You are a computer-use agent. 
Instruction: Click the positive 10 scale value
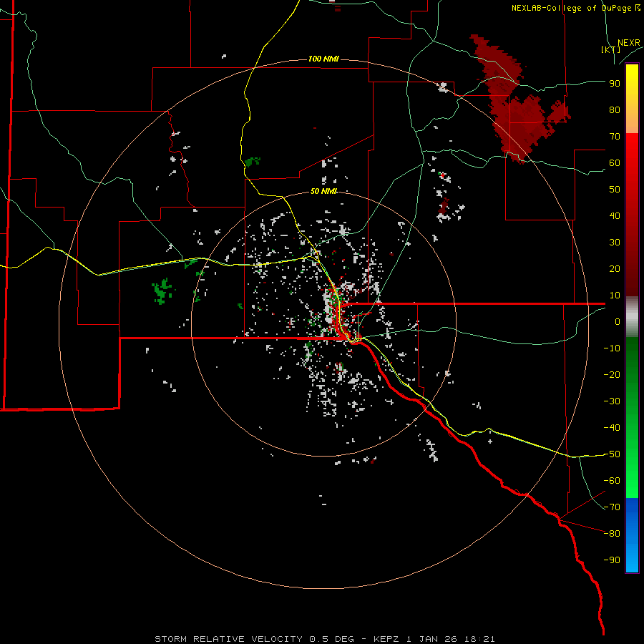pos(615,296)
